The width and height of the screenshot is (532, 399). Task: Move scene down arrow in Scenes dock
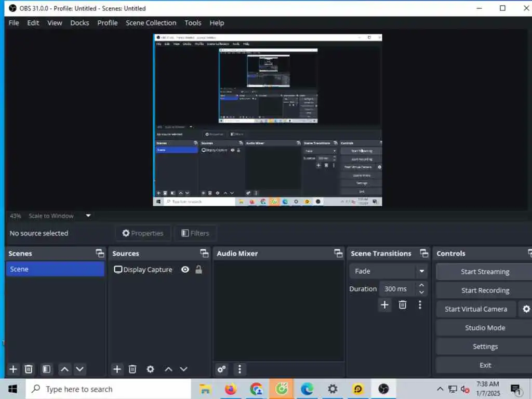pos(79,369)
